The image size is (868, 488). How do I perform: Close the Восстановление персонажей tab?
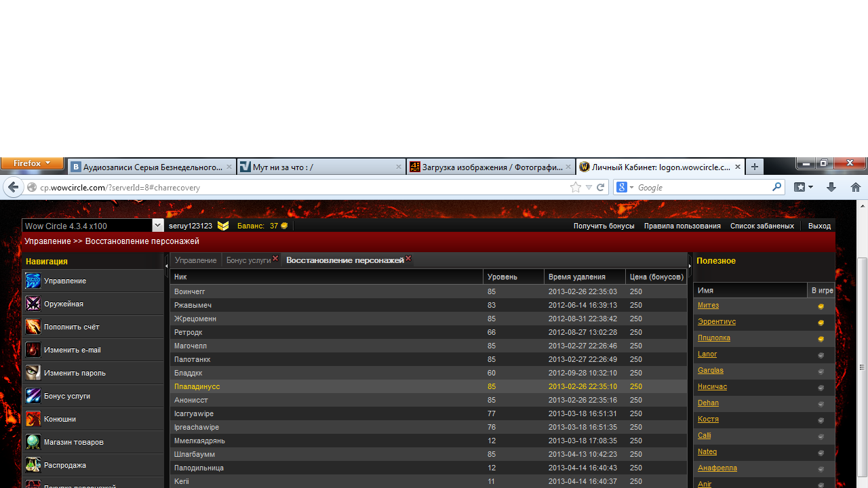click(408, 258)
